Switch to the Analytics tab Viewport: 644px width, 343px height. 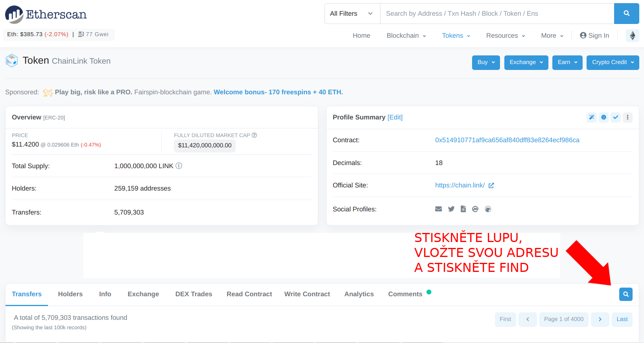tap(359, 294)
